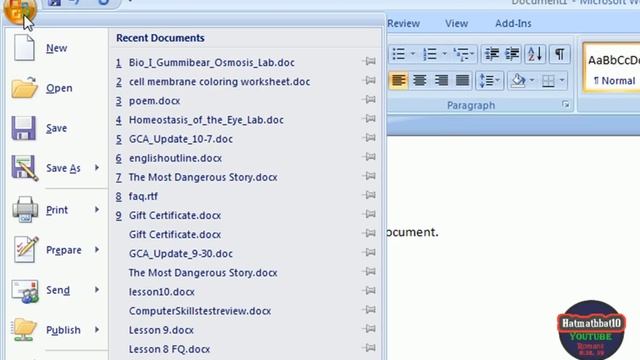This screenshot has width=640, height=360.
Task: Select Save in the Office menu
Action: [56, 128]
